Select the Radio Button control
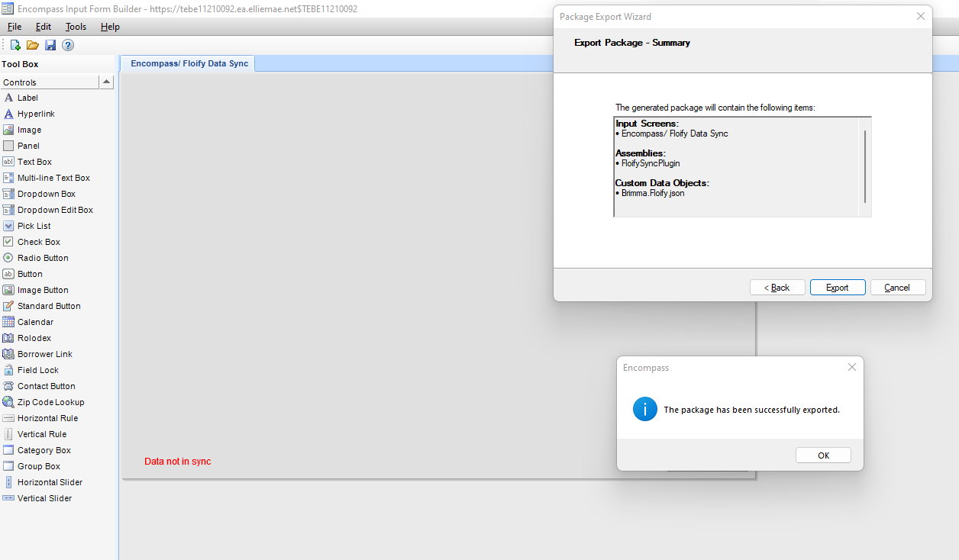959x560 pixels. (43, 258)
